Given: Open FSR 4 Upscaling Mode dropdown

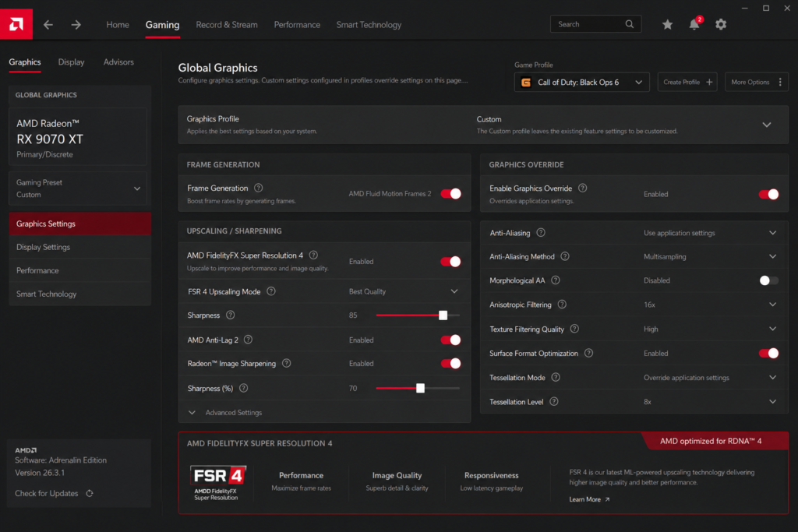Looking at the screenshot, I should [404, 291].
